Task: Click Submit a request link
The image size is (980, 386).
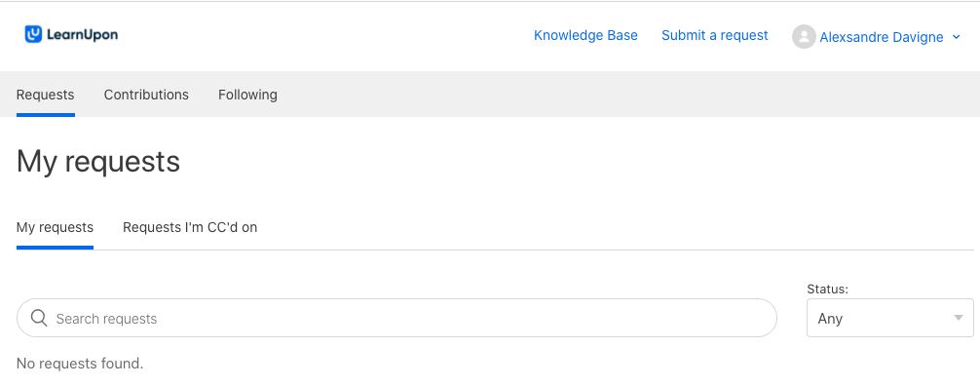Action: (x=714, y=36)
